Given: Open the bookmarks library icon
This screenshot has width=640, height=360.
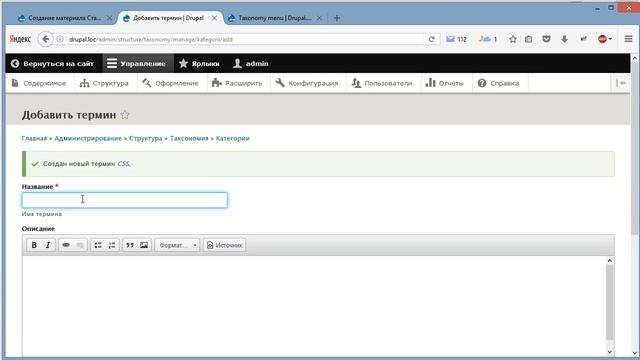Looking at the screenshot, I should 529,39.
